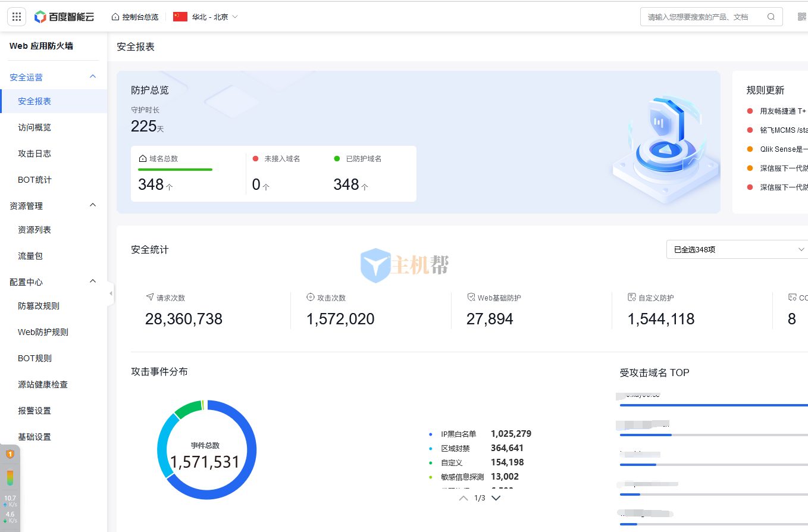This screenshot has height=532, width=808.
Task: Click the 请求次数 value 28,360,738
Action: [184, 319]
